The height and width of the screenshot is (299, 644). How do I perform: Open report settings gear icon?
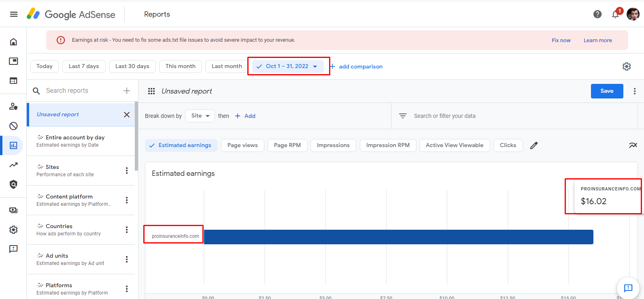pos(627,66)
